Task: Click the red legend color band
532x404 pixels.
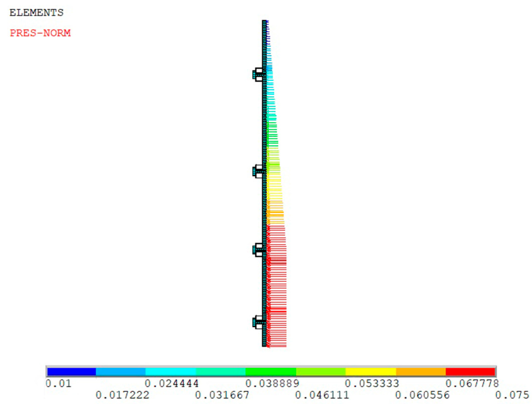Action: [470, 371]
